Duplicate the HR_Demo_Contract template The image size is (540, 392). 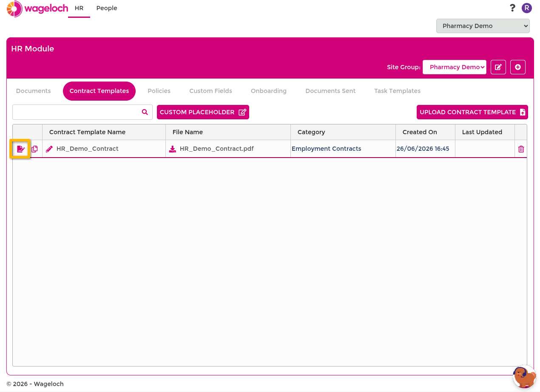click(34, 149)
